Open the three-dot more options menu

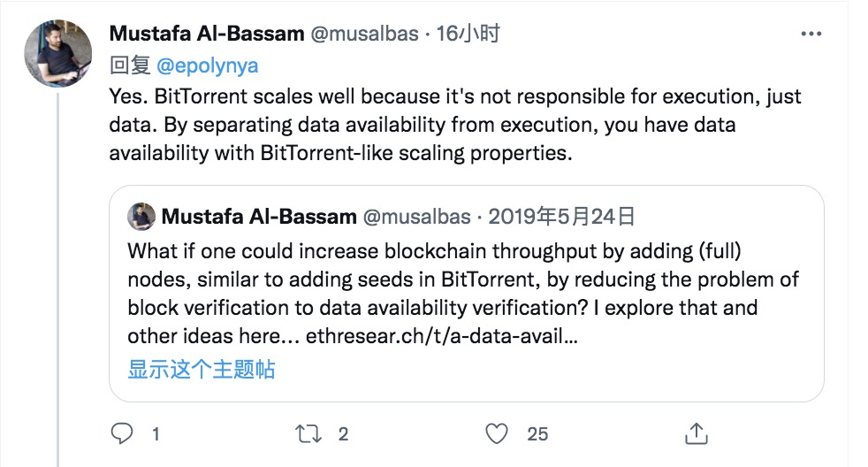click(811, 34)
